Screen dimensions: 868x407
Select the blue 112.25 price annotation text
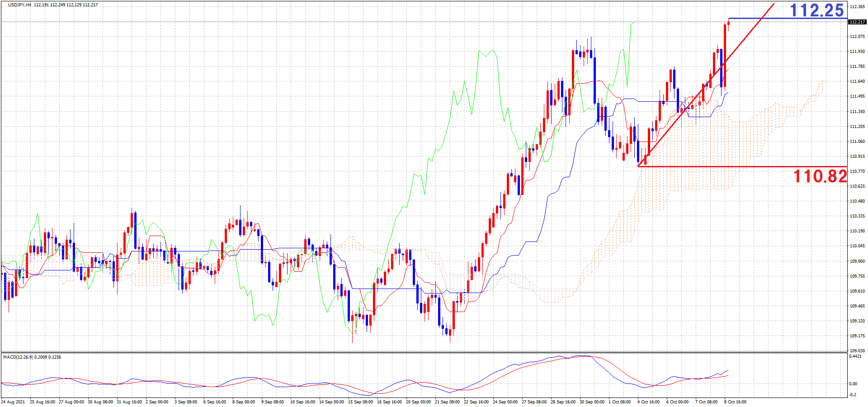[816, 10]
